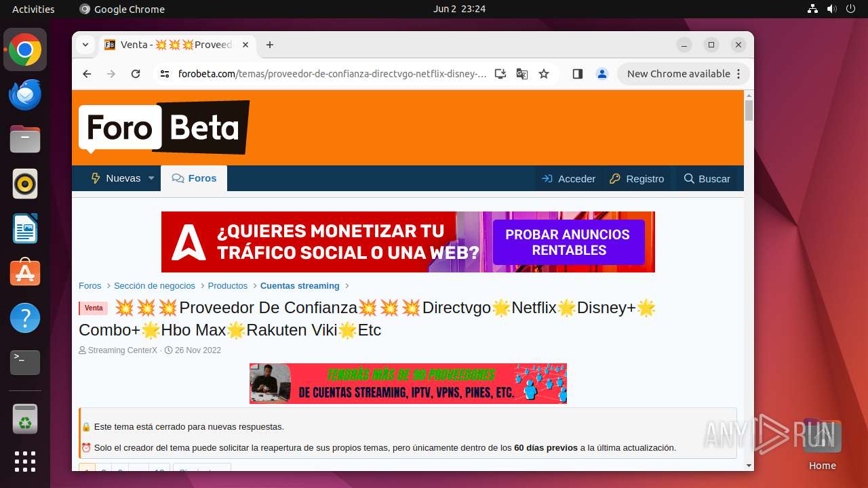This screenshot has height=488, width=868.
Task: Open Chrome profile avatar
Action: pos(602,74)
